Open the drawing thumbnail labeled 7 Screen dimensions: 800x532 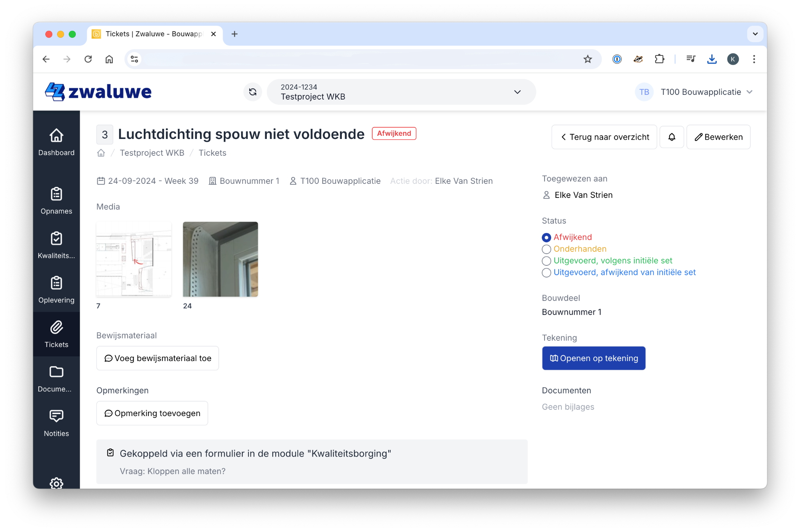134,259
